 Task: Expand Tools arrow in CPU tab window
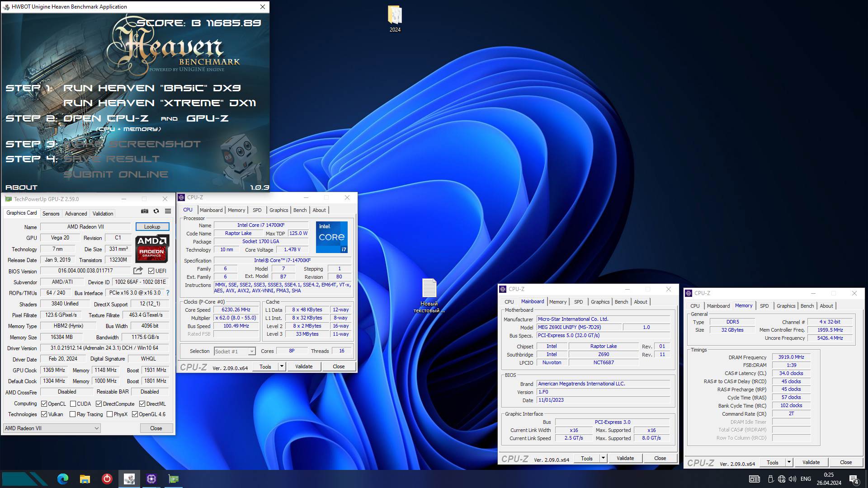282,366
